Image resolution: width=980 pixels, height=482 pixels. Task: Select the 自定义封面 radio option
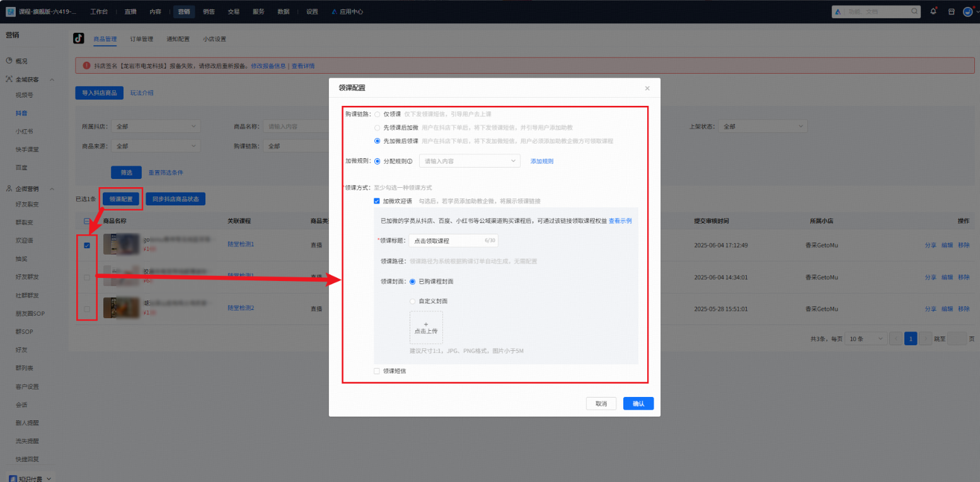click(413, 301)
